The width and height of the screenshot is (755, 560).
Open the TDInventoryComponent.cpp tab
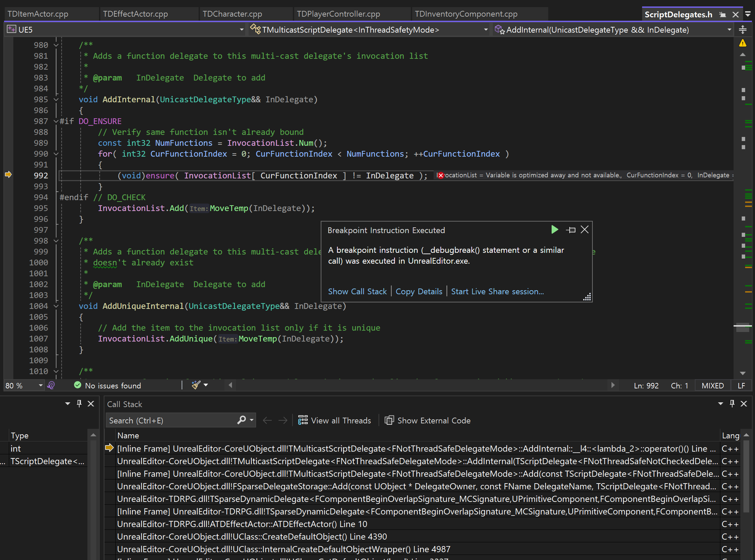[x=466, y=14]
